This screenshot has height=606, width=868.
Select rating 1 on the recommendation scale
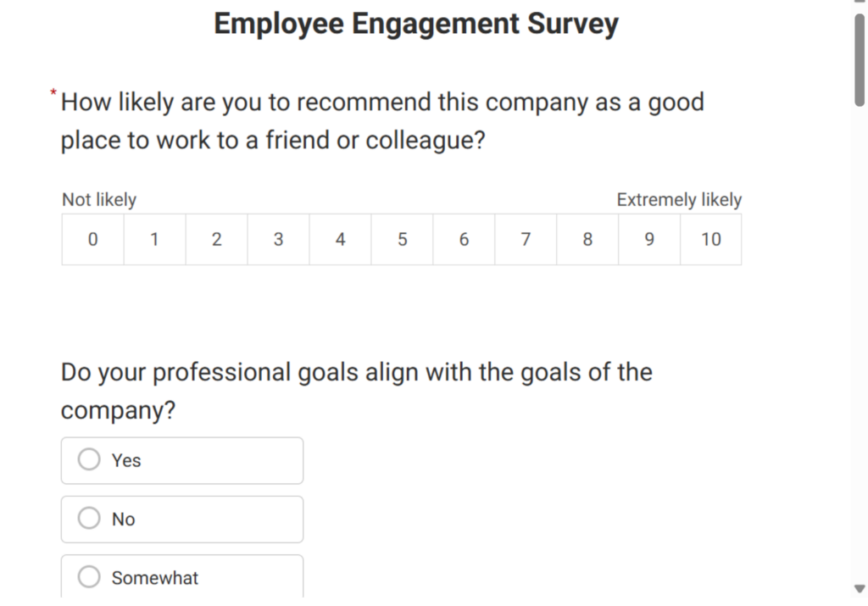[x=154, y=239]
